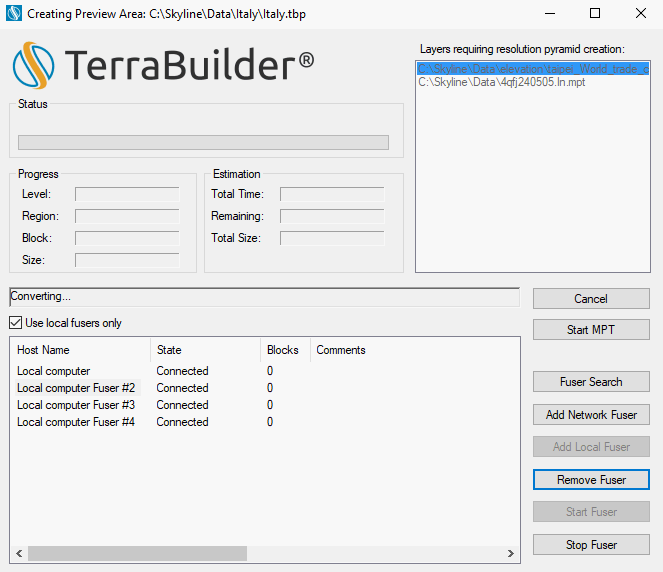Click the Start MPT button
663x572 pixels.
591,330
